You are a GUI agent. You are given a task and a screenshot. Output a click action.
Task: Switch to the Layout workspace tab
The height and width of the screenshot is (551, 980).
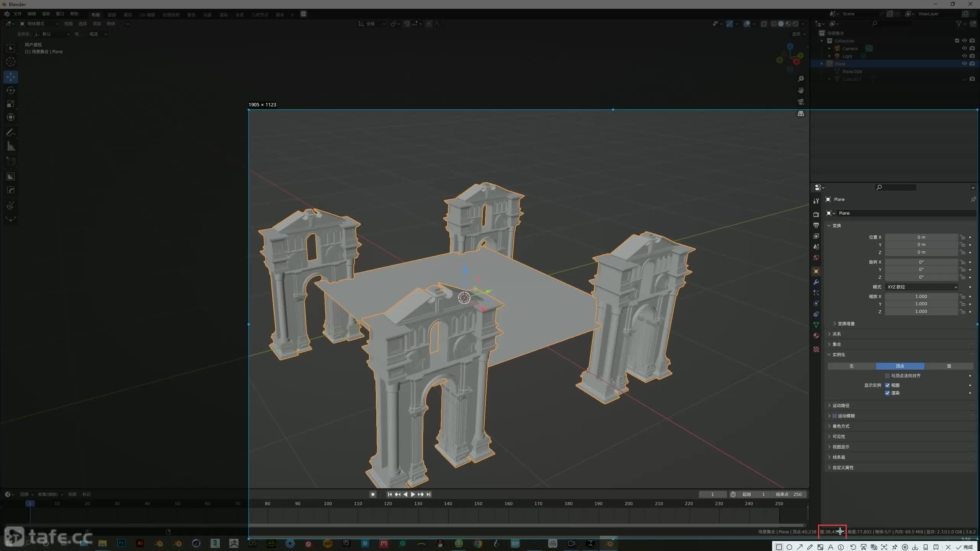[x=96, y=15]
